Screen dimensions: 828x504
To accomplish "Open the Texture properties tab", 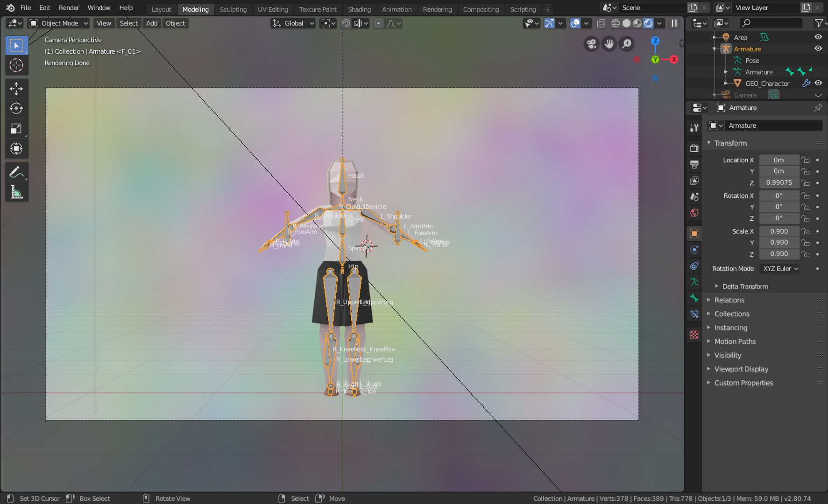I will click(694, 335).
